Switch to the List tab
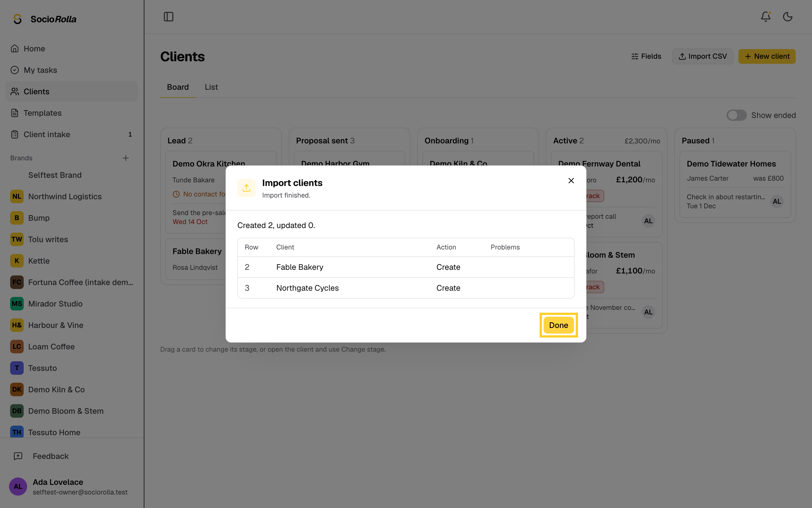This screenshot has height=508, width=812. [x=211, y=87]
